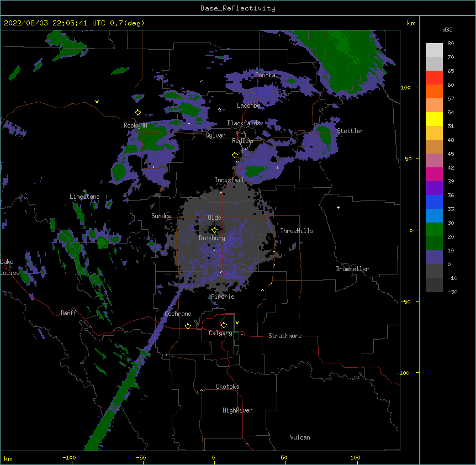The image size is (476, 465).
Task: Click the RedDeer city label
Action: click(x=243, y=141)
